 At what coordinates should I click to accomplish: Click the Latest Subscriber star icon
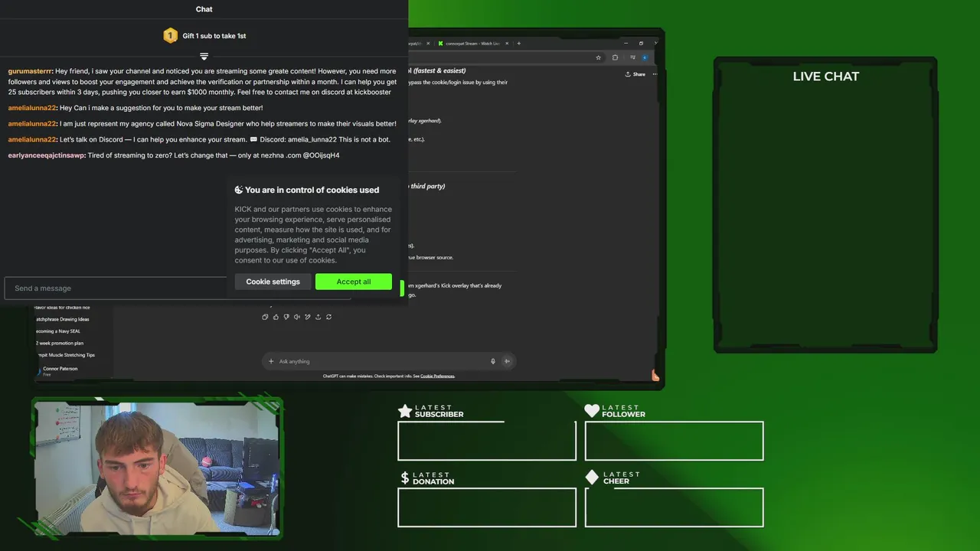(x=405, y=411)
